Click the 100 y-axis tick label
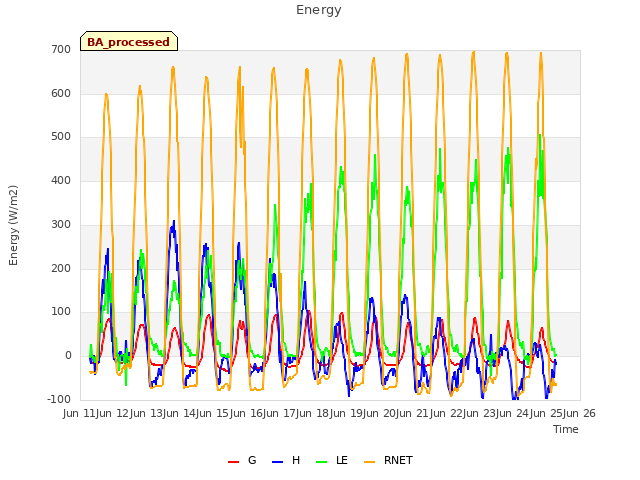Viewport: 640px width, 480px height. 61,312
